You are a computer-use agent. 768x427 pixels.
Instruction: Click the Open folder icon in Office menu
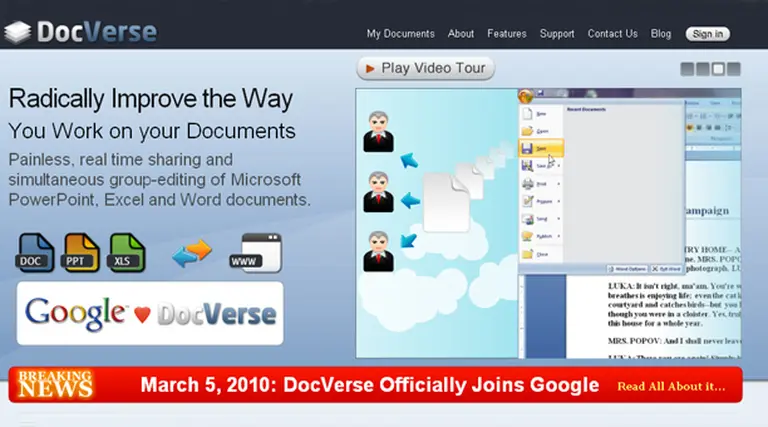[528, 130]
